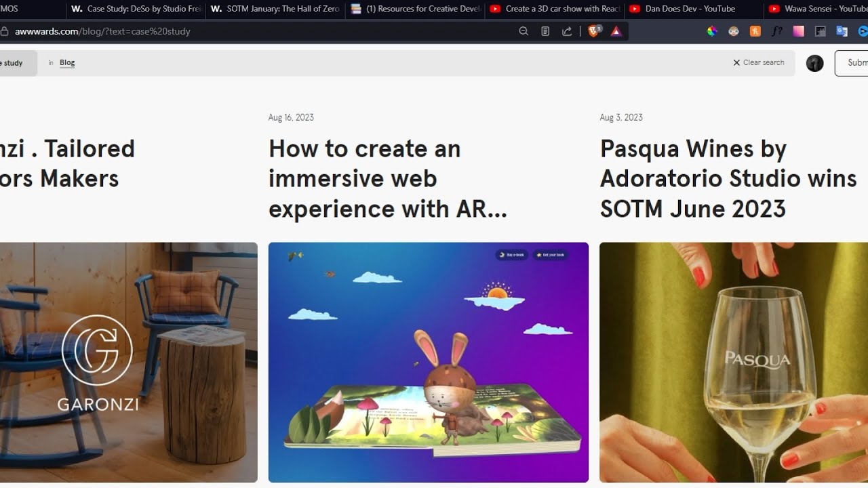Open the reader mode page icon
This screenshot has width=868, height=488.
[x=545, y=31]
